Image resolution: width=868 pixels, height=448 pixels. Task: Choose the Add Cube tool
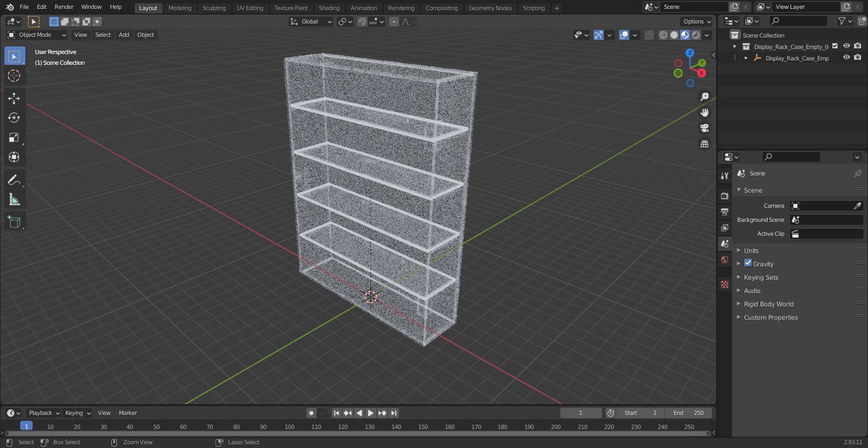(14, 222)
